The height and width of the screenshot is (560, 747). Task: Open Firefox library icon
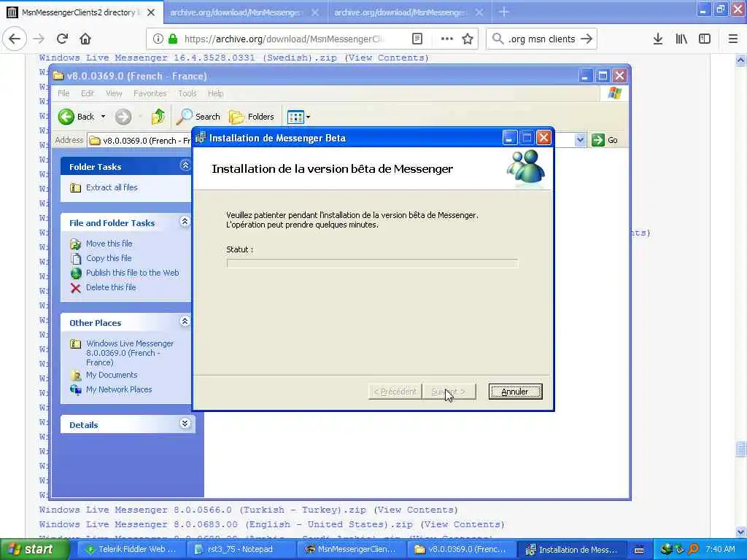[681, 39]
